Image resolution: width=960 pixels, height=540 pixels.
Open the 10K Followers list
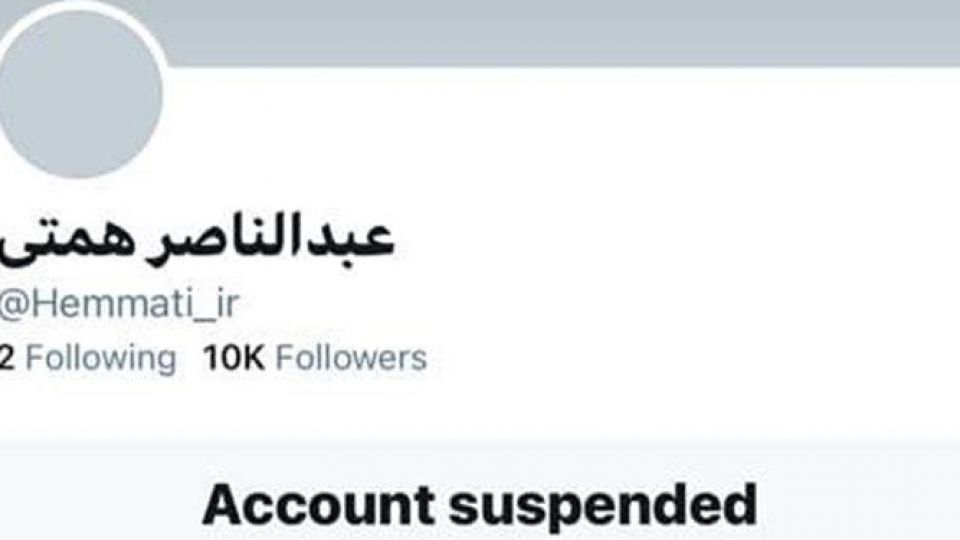click(315, 358)
